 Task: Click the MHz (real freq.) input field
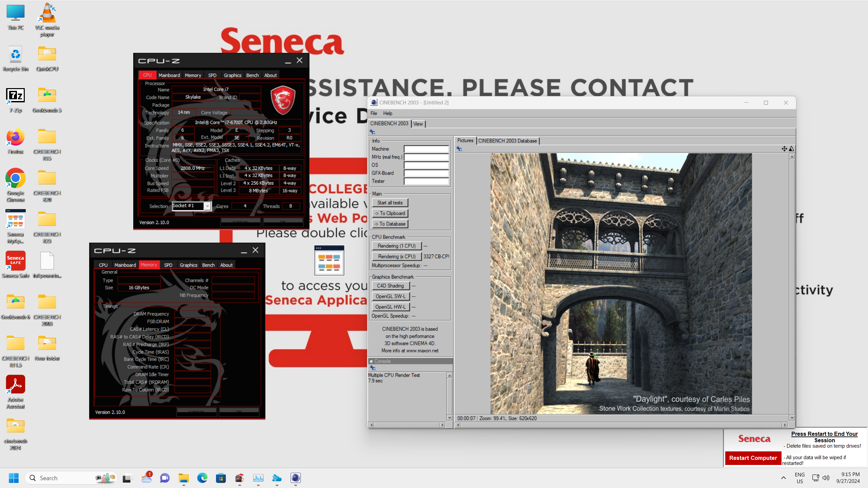click(x=426, y=157)
